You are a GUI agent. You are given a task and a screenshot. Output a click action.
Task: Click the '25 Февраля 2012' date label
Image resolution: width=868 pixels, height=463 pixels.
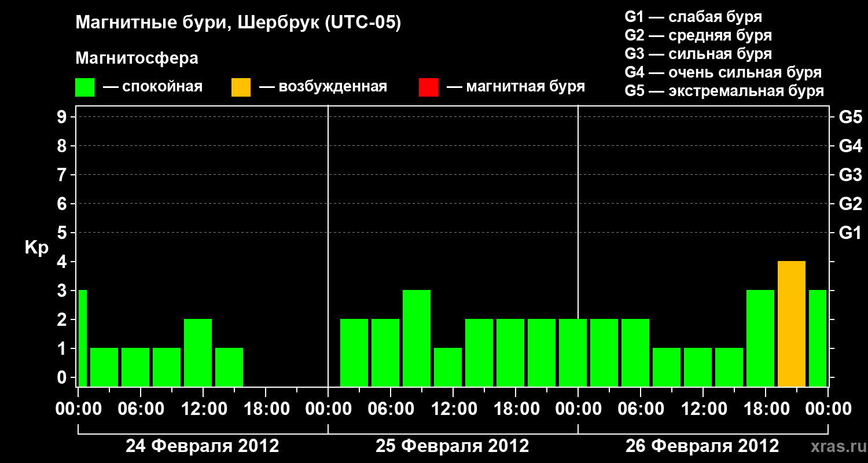453,446
